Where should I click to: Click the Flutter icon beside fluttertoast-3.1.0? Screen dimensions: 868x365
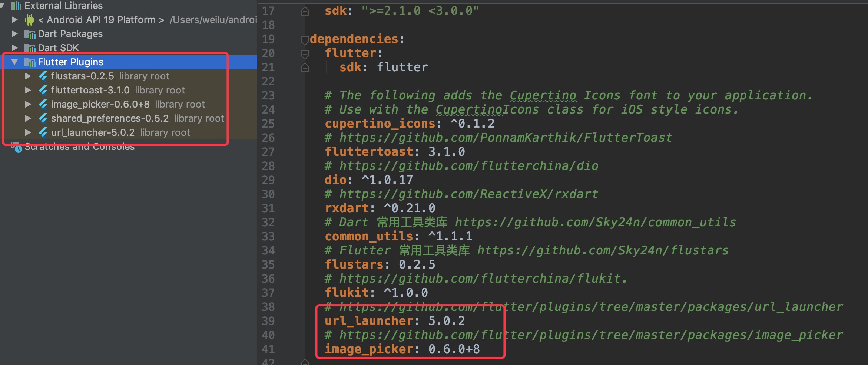pyautogui.click(x=43, y=90)
